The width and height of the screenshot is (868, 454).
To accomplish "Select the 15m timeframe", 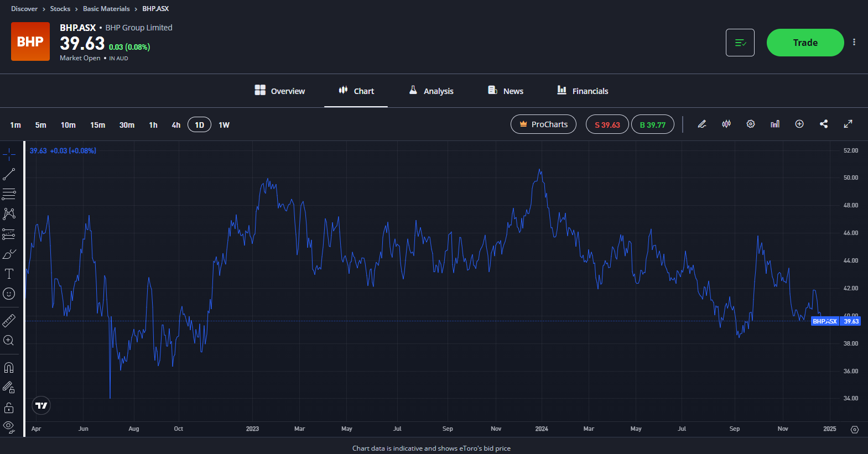I will click(x=97, y=125).
